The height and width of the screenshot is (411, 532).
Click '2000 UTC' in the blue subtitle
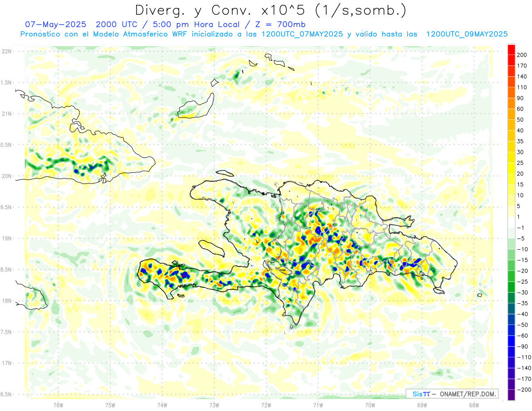pos(117,24)
